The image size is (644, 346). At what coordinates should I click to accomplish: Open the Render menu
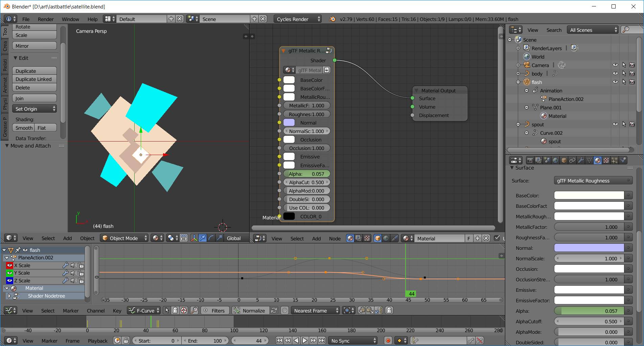46,19
